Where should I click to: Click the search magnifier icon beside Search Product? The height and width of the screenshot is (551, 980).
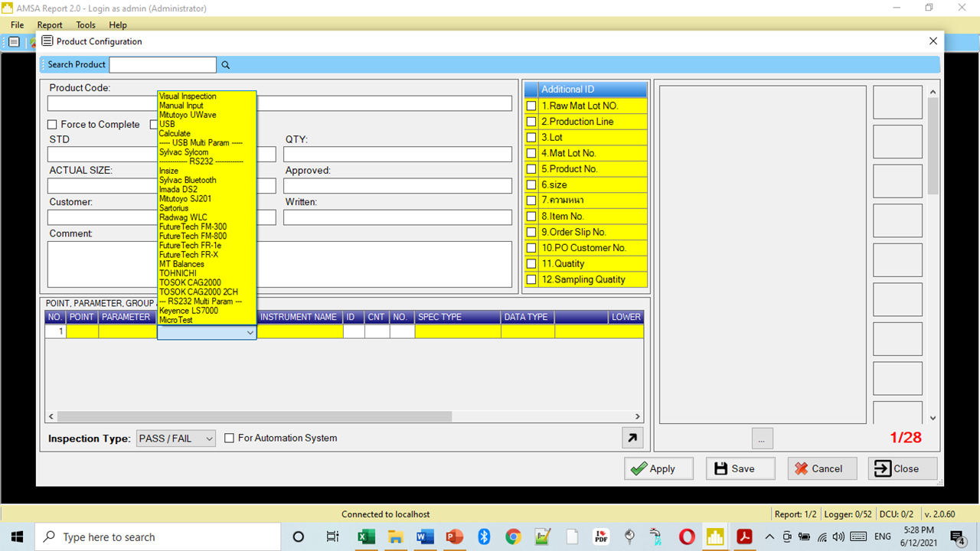click(x=226, y=65)
